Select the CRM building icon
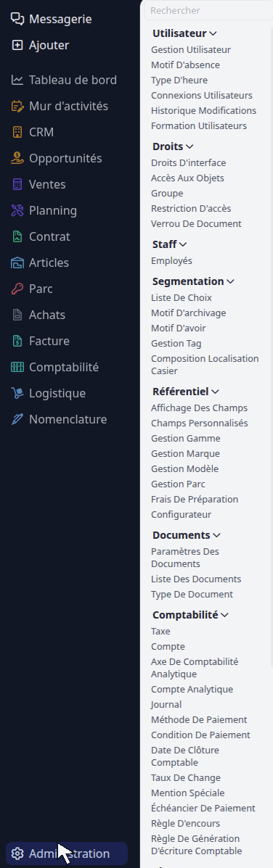The height and width of the screenshot is (868, 273). 17,132
